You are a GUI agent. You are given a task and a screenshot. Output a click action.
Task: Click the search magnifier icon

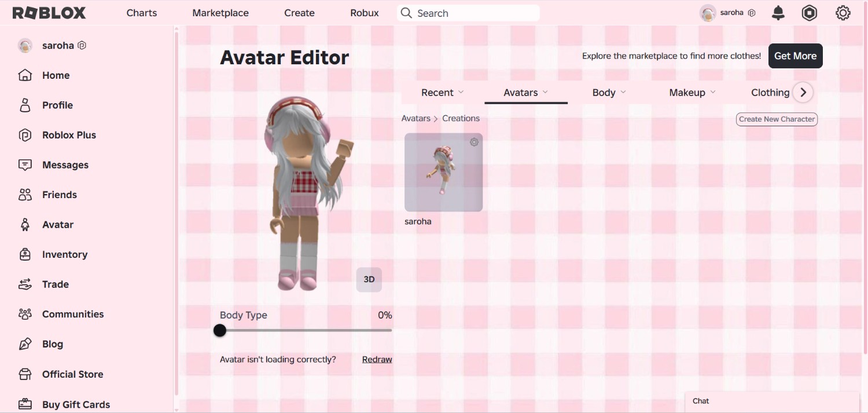coord(406,13)
